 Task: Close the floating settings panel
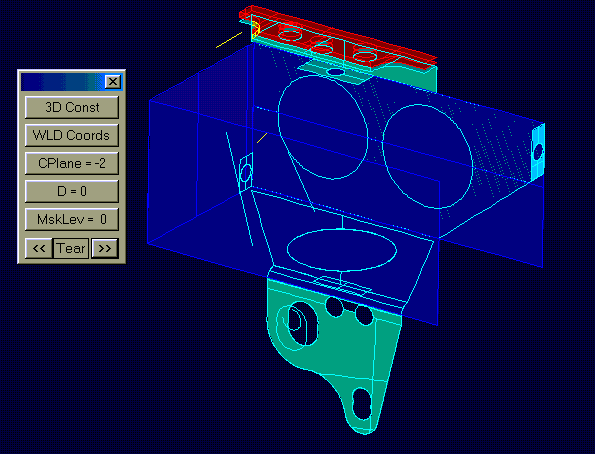(113, 82)
